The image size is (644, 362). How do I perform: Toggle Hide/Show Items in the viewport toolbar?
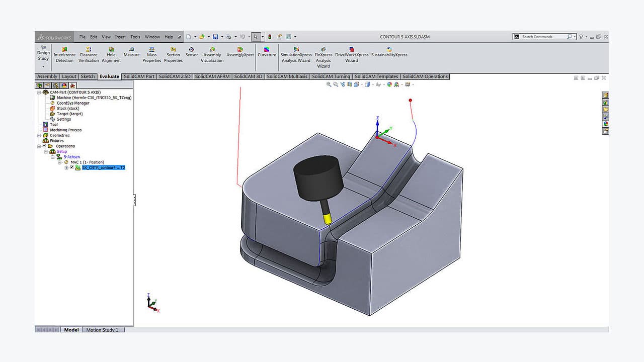[x=378, y=84]
